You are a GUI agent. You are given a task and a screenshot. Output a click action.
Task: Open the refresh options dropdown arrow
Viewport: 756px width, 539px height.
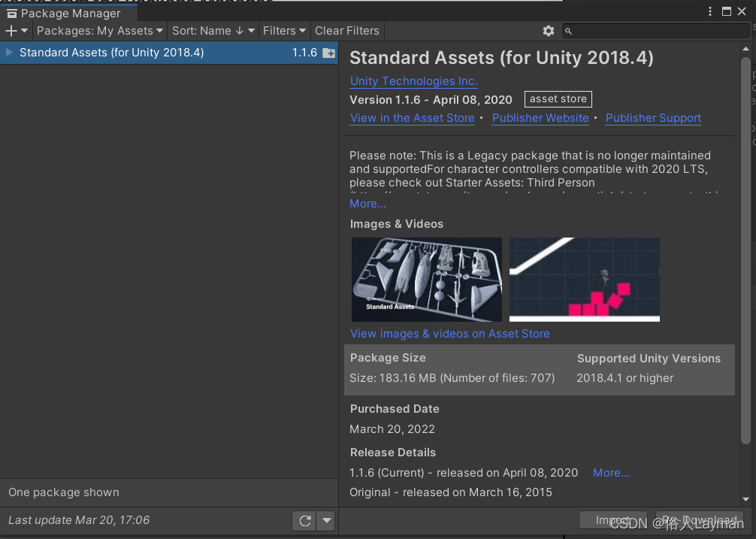point(326,521)
